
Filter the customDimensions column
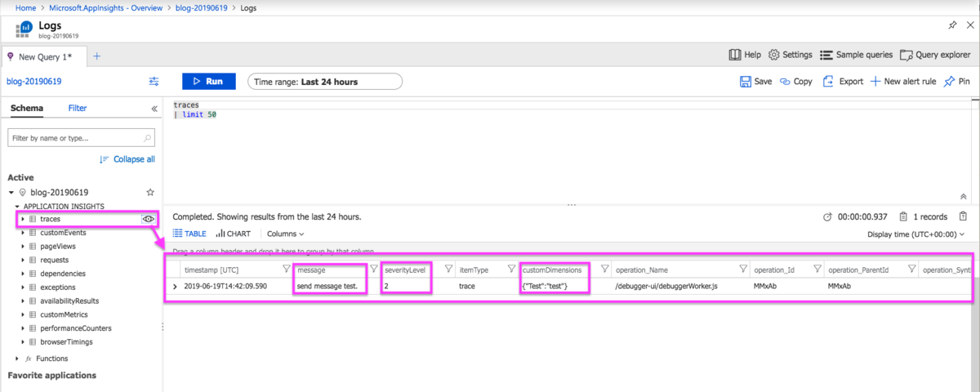(x=604, y=269)
